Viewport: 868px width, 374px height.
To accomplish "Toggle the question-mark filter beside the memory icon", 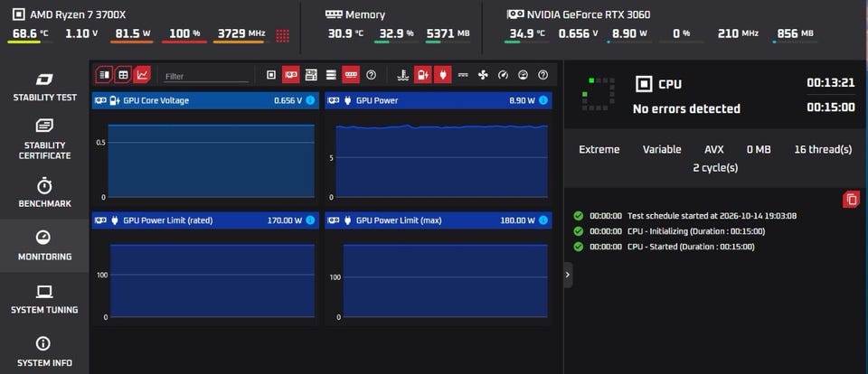I will [371, 74].
